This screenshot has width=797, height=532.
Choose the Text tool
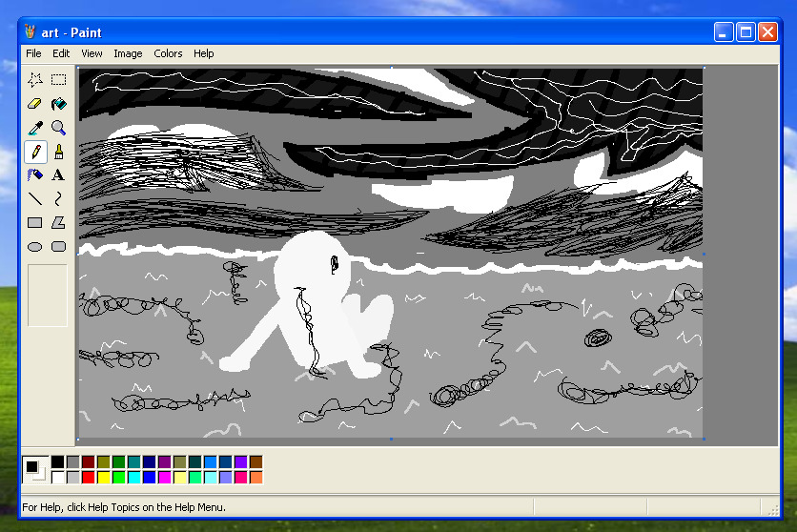pos(58,175)
